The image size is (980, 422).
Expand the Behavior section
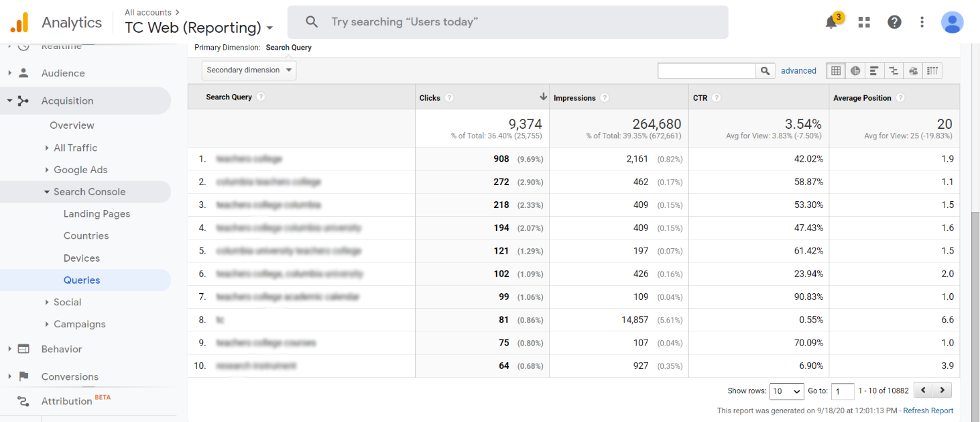pos(9,349)
